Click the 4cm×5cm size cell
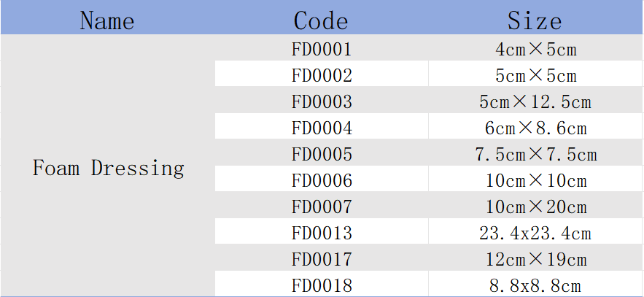The width and height of the screenshot is (644, 297). pos(535,47)
